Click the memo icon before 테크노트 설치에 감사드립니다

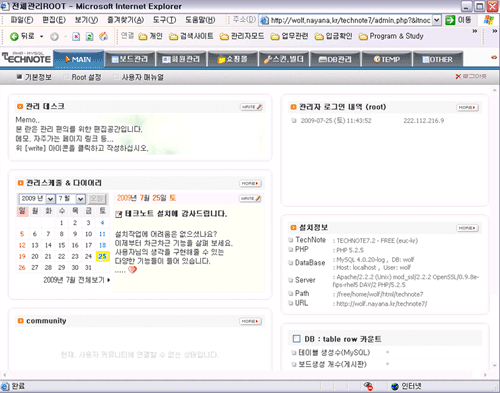119,214
